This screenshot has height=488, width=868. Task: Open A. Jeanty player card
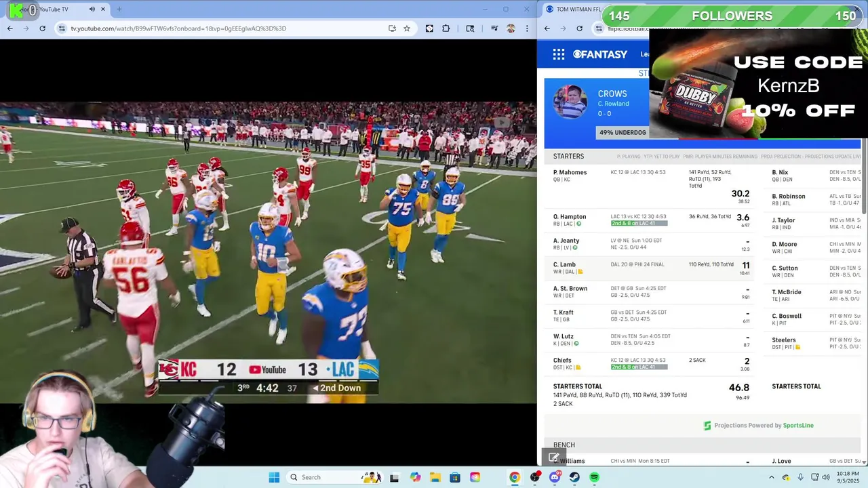coord(566,241)
